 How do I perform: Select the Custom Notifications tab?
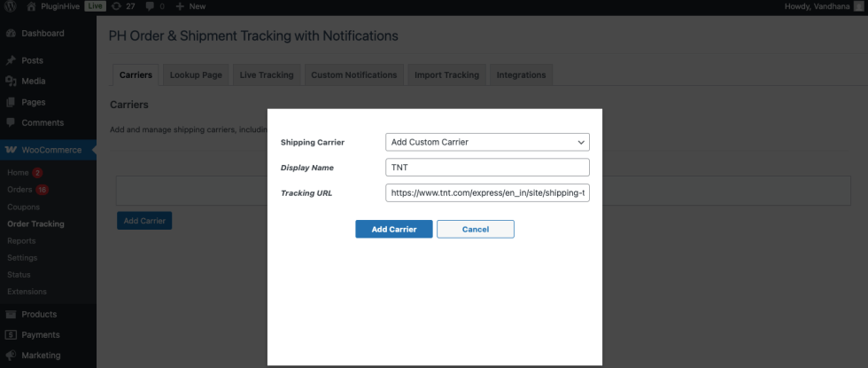tap(353, 75)
